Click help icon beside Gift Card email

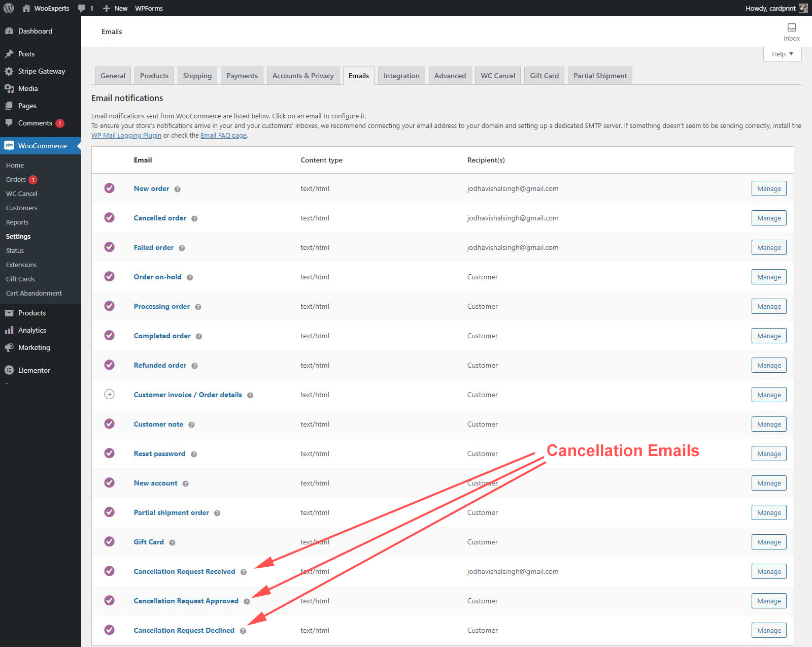(x=172, y=542)
